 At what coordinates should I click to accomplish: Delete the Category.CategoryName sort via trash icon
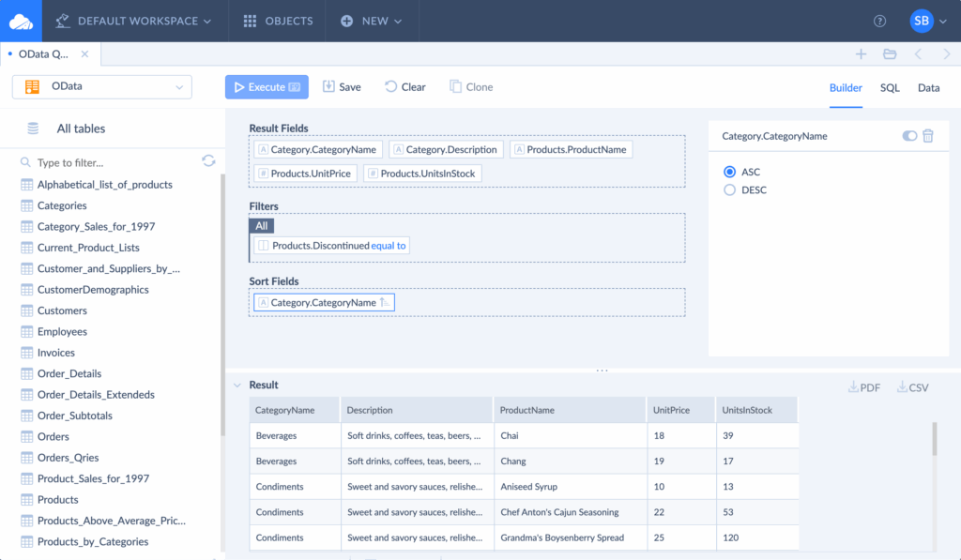coord(928,136)
